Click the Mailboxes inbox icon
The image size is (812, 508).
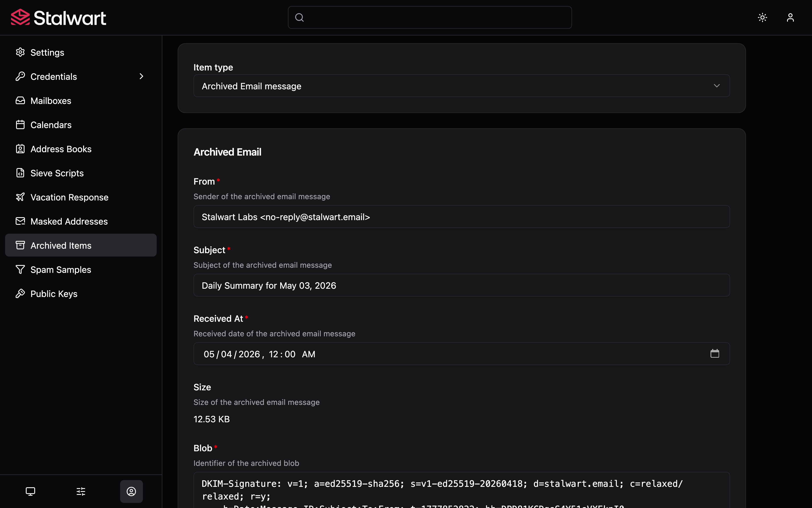pos(20,101)
